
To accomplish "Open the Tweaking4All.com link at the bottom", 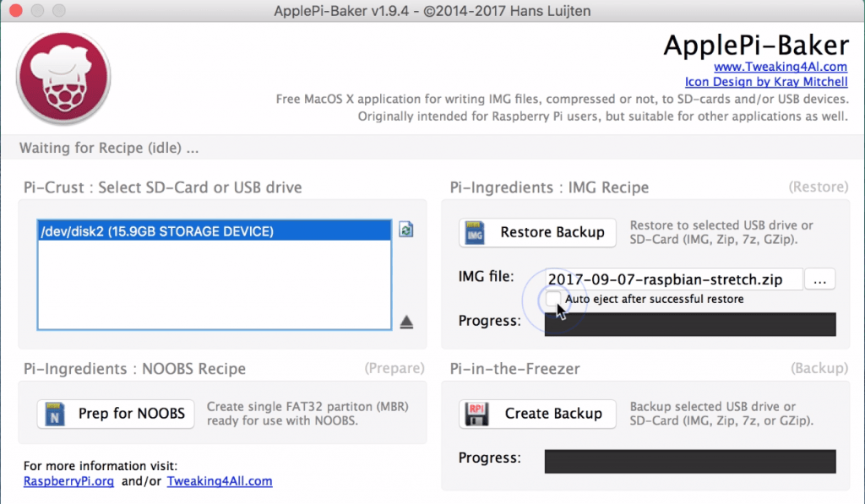I will 220,481.
